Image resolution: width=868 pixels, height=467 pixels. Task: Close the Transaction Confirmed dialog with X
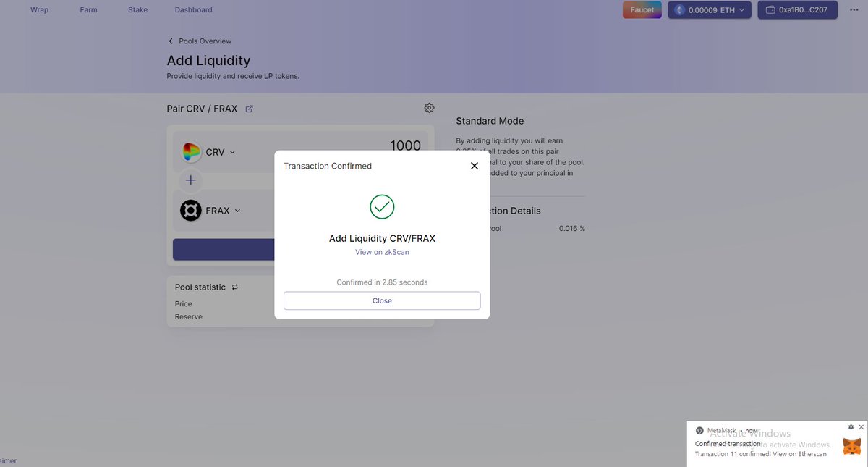coord(475,166)
